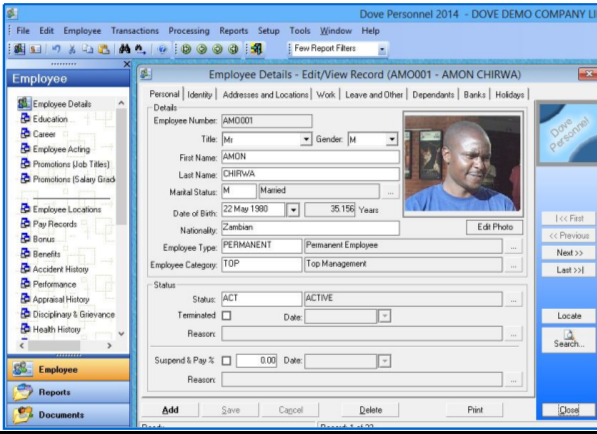Open the Date of Birth calendar dropdown
The height and width of the screenshot is (434, 597).
293,210
